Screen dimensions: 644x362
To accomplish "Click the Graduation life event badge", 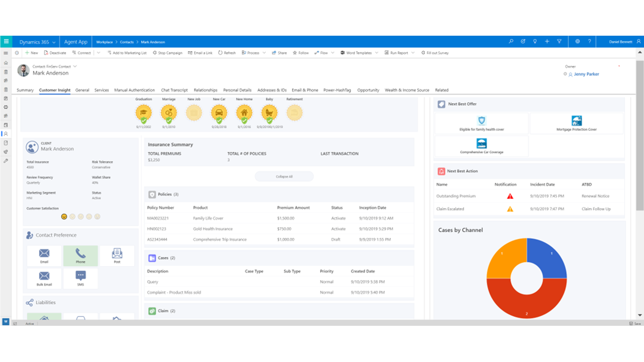I will pos(143,113).
